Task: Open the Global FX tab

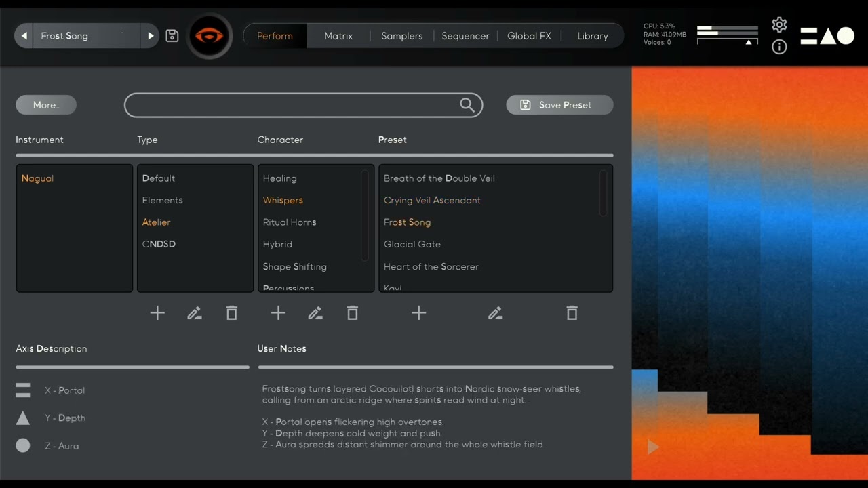Action: point(529,36)
